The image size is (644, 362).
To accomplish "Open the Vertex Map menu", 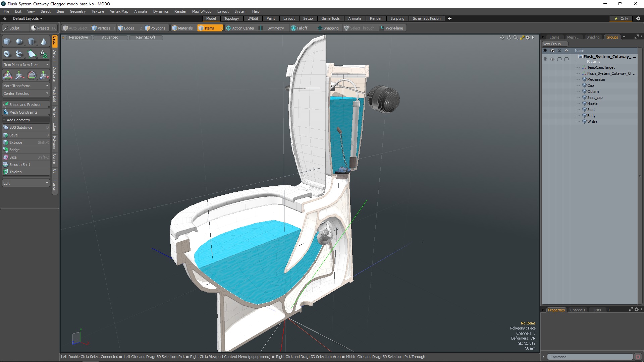I will tap(119, 11).
